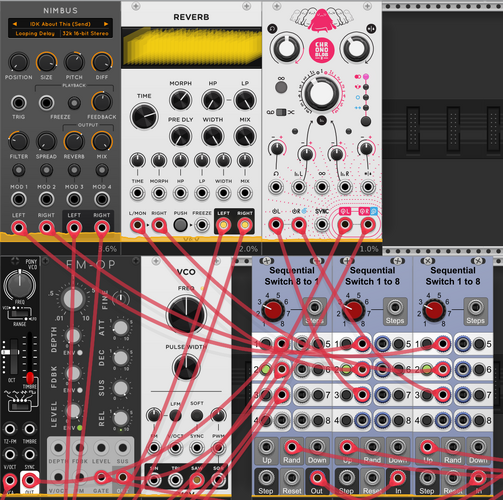This screenshot has height=500, width=503.
Task: Click the VCO TRI output jack
Action: [175, 480]
